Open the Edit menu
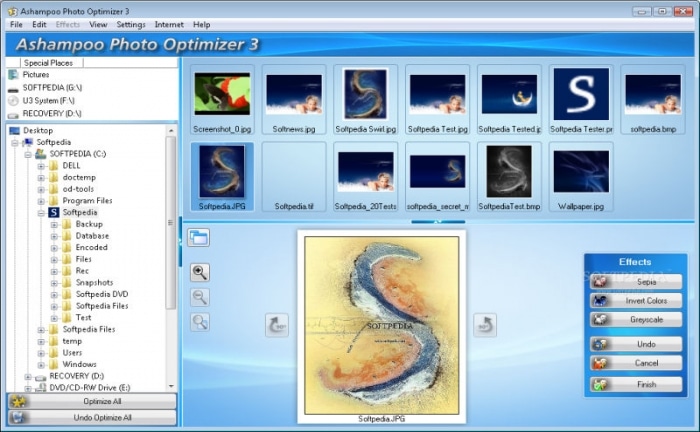This screenshot has height=432, width=700. (x=39, y=25)
